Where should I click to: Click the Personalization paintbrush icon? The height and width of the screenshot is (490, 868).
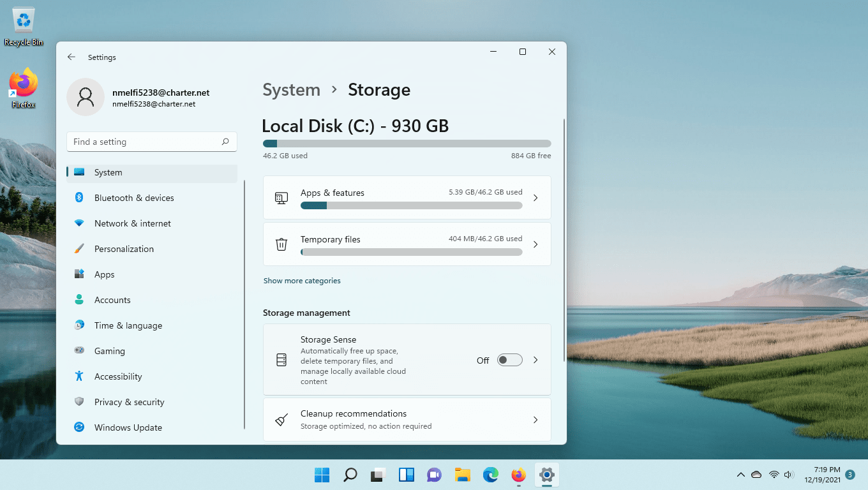pos(79,249)
